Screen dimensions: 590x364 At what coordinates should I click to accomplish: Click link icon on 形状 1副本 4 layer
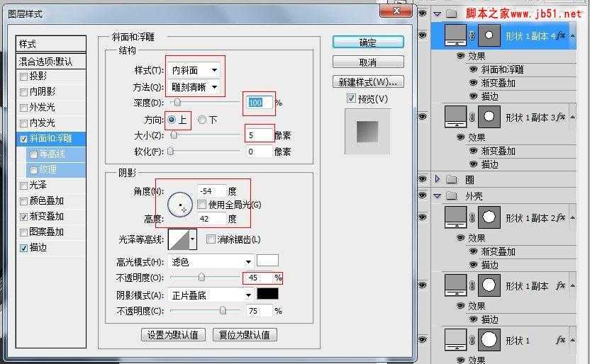point(472,35)
